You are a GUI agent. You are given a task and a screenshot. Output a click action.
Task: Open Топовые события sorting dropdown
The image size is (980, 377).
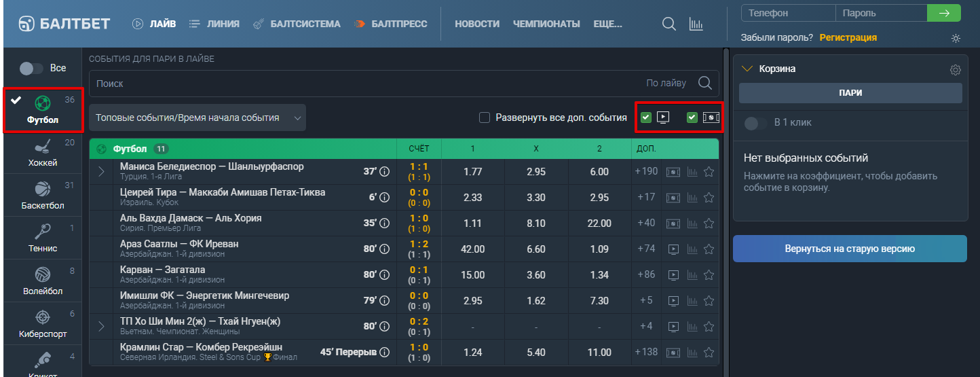click(197, 118)
